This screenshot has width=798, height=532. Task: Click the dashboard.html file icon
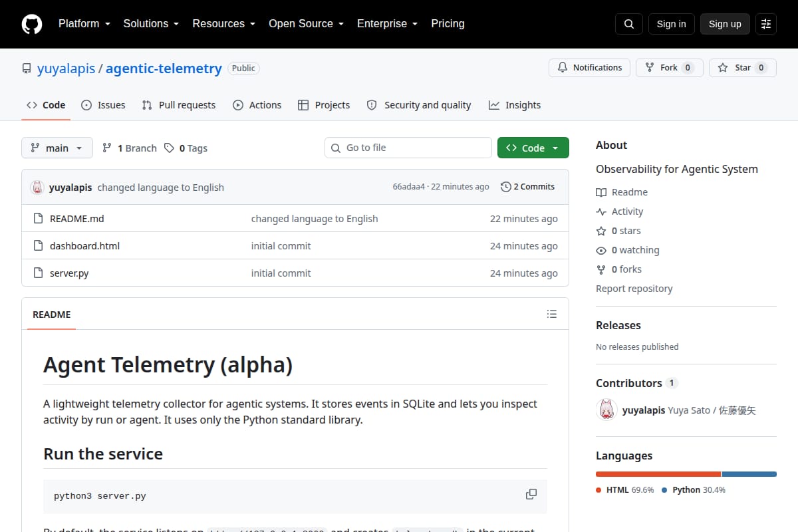[38, 245]
